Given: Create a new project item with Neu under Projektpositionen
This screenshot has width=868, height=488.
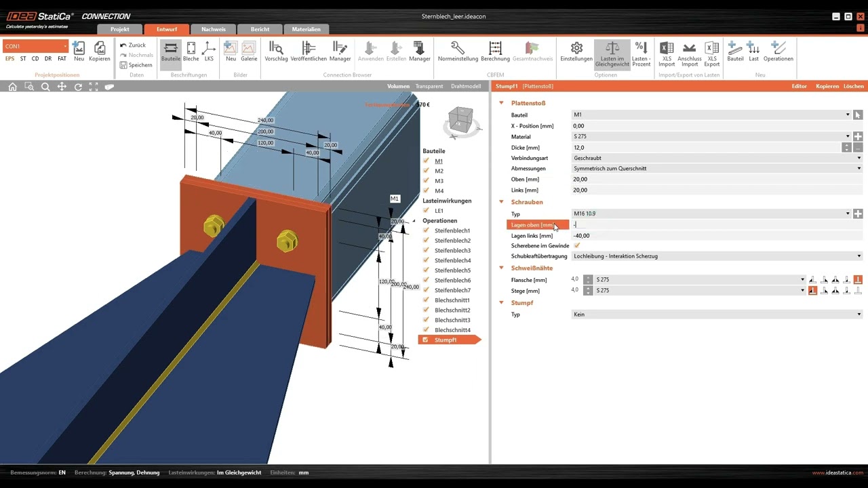Looking at the screenshot, I should coord(79,51).
